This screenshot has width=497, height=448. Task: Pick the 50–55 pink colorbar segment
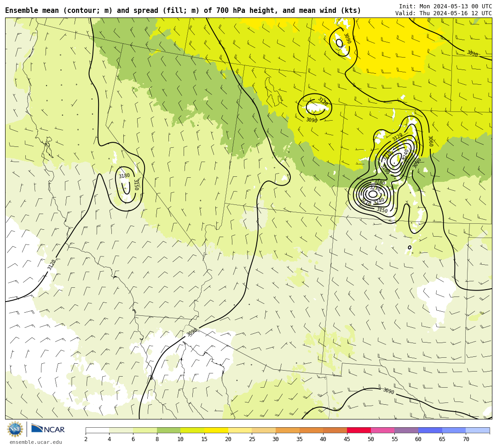point(382,430)
